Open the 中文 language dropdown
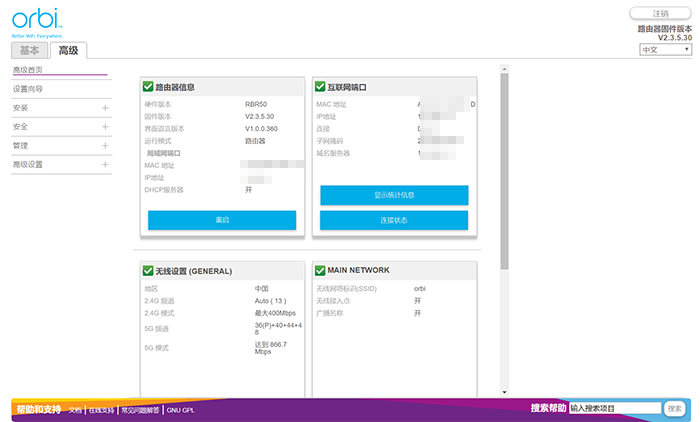Viewport: 700px width, 422px height. 665,48
